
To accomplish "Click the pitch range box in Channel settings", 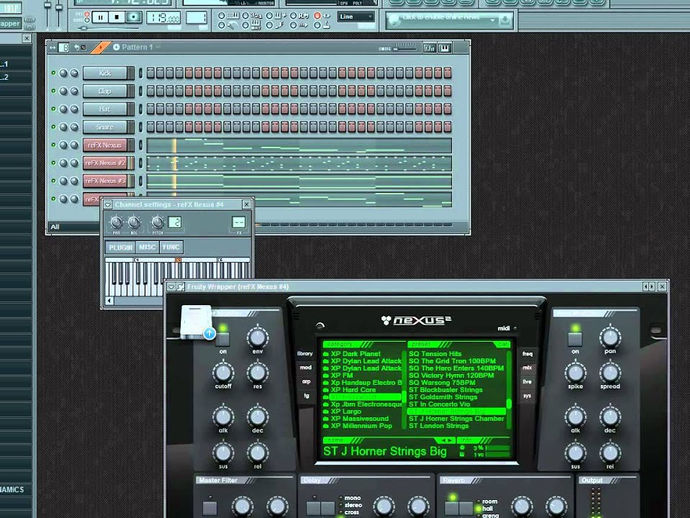I will point(175,222).
